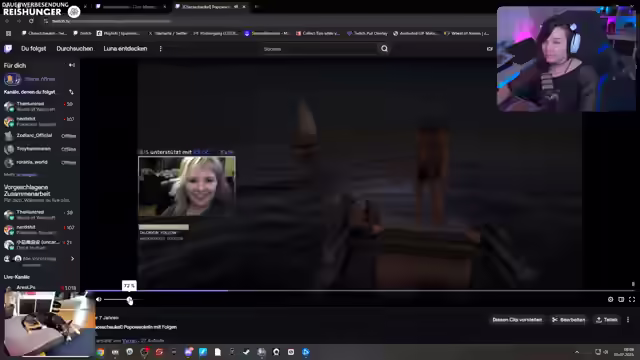The height and width of the screenshot is (360, 640).
Task: Open the Durchsuchen tab
Action: pos(75,49)
